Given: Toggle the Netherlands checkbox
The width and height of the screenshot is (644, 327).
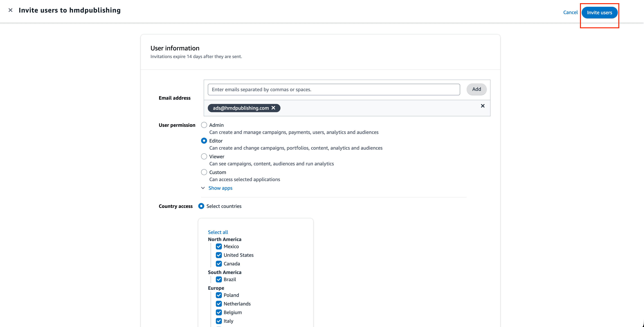Looking at the screenshot, I should pos(219,303).
